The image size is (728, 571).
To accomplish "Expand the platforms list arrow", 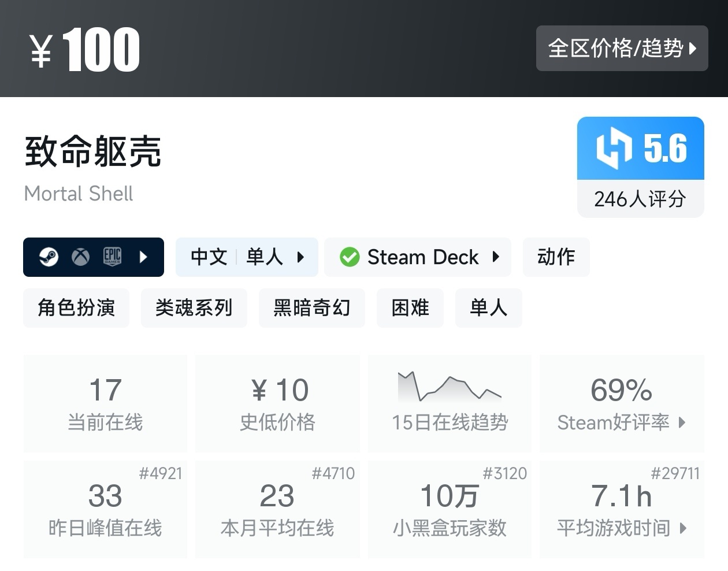I will click(144, 257).
